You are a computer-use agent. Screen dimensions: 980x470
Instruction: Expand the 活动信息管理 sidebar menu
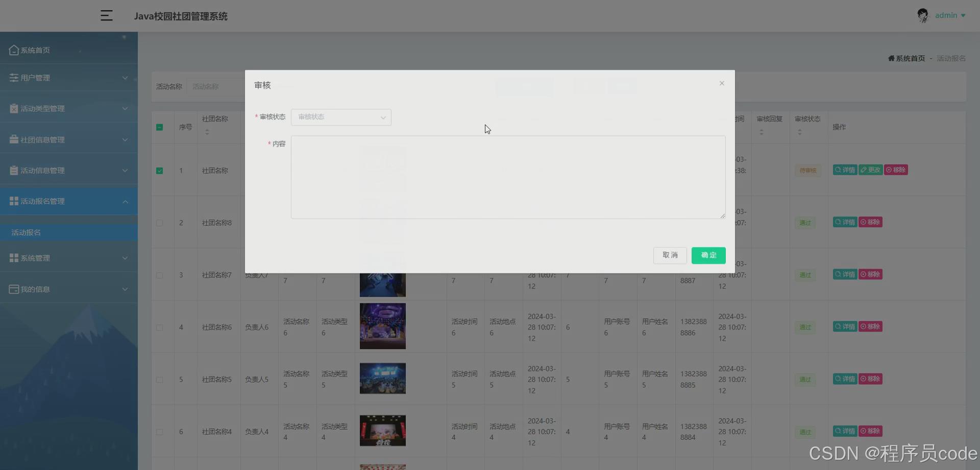69,170
